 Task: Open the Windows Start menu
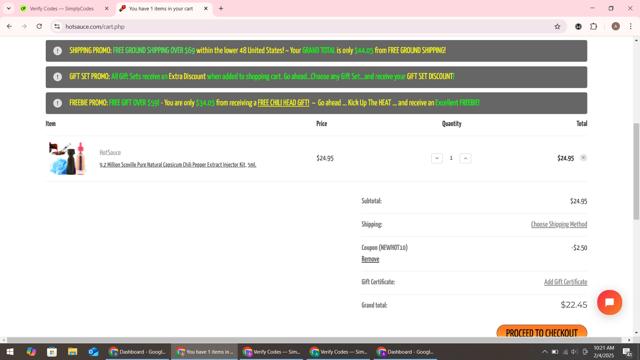point(10,351)
